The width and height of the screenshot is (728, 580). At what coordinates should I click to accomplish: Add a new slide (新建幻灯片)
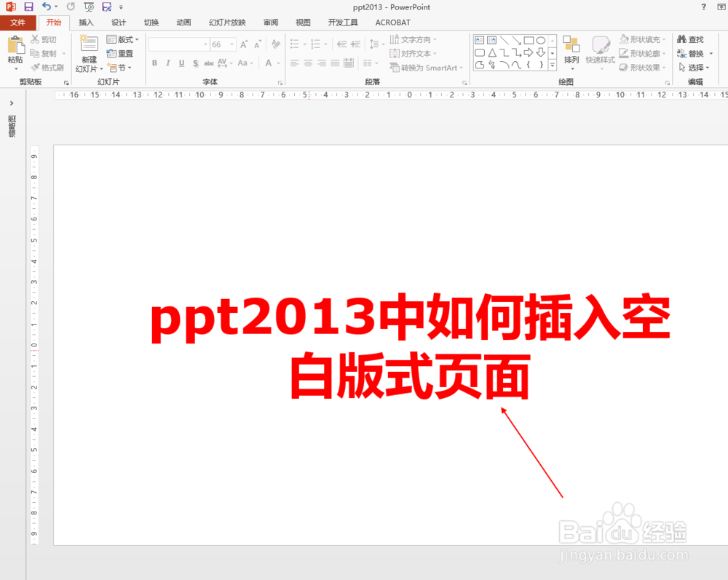click(x=89, y=55)
